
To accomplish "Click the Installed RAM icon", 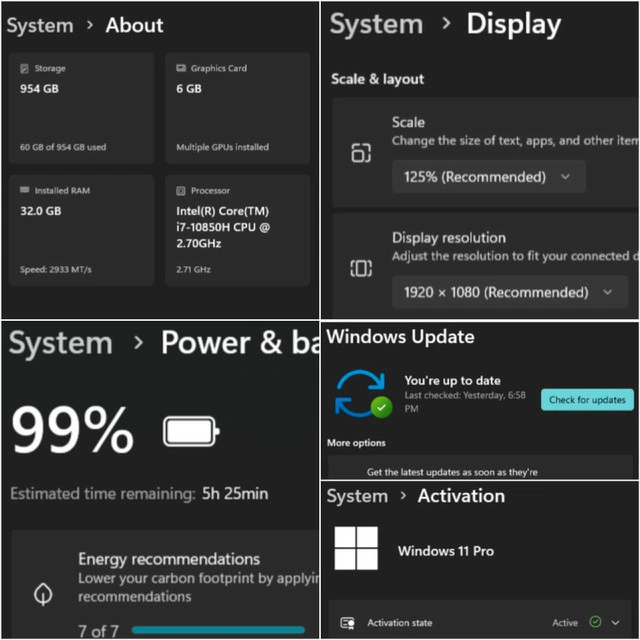I will point(24,190).
